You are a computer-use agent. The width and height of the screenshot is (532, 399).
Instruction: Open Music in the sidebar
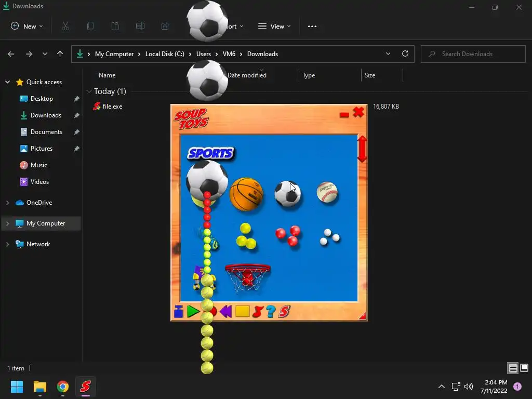coord(38,165)
